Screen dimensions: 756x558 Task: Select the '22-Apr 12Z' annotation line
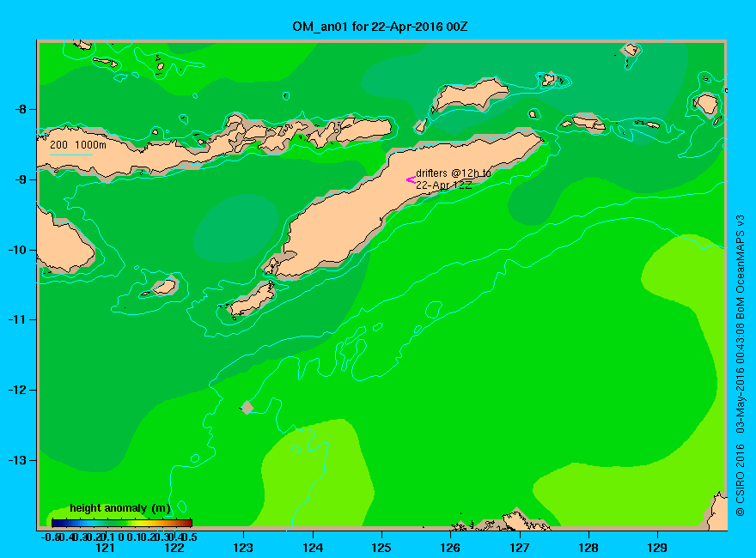pyautogui.click(x=443, y=185)
